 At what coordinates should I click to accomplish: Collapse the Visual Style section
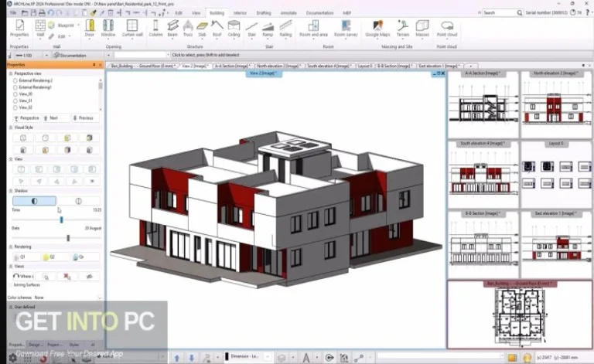pos(9,127)
